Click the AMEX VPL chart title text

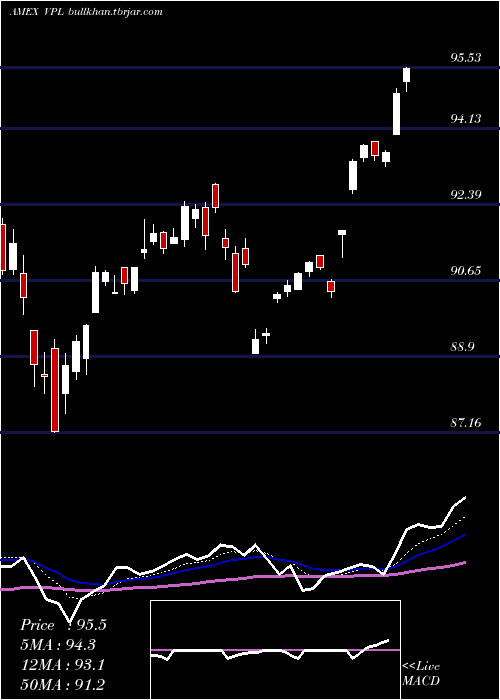click(86, 12)
